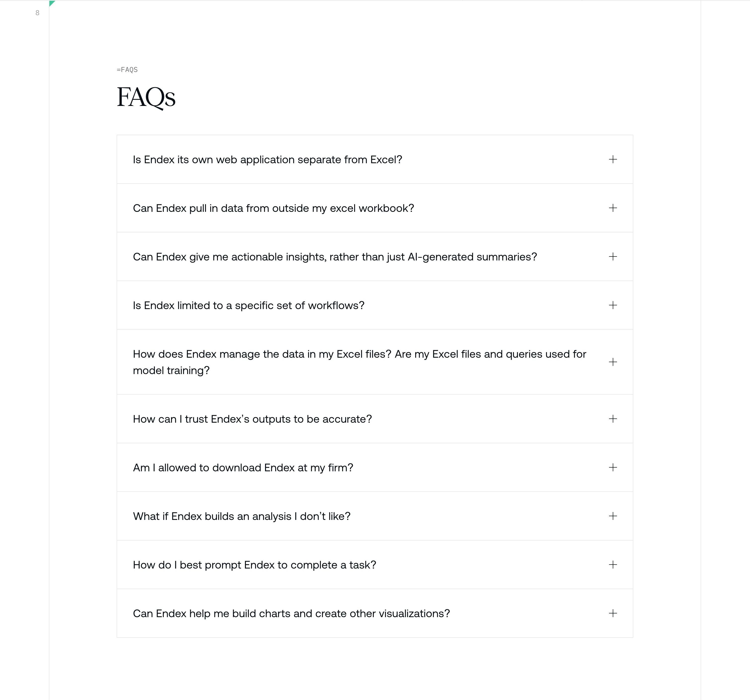The width and height of the screenshot is (750, 700).
Task: Click plus icon for best prompt question
Action: (x=613, y=565)
